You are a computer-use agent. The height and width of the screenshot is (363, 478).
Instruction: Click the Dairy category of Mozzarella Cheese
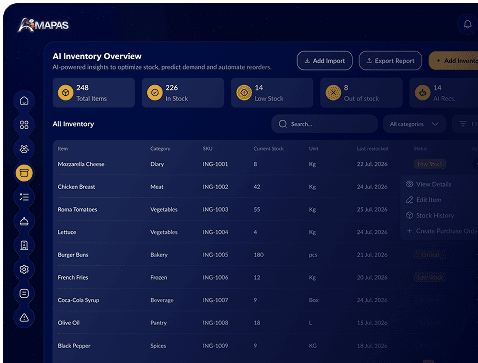point(157,164)
